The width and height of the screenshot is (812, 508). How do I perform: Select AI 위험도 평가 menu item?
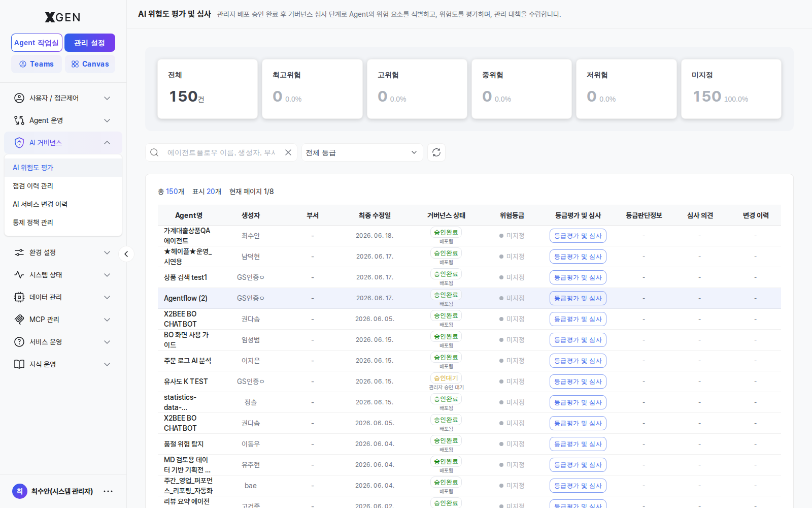coord(63,168)
